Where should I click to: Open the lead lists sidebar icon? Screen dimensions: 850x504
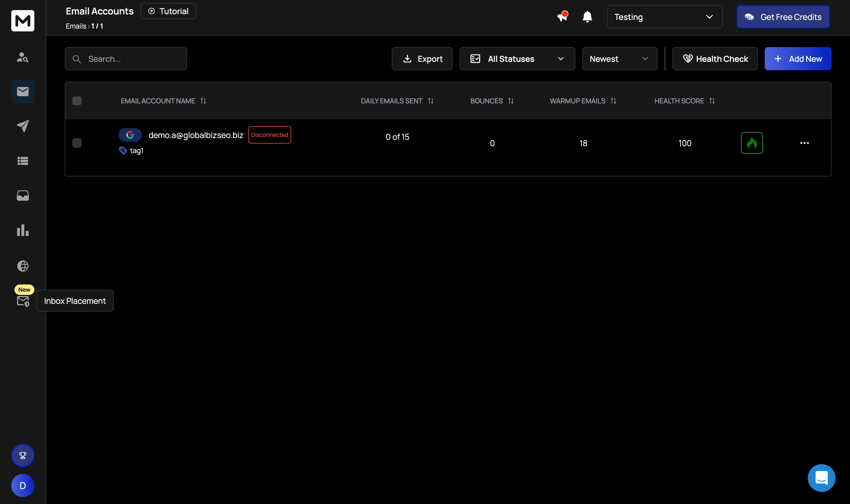(23, 161)
